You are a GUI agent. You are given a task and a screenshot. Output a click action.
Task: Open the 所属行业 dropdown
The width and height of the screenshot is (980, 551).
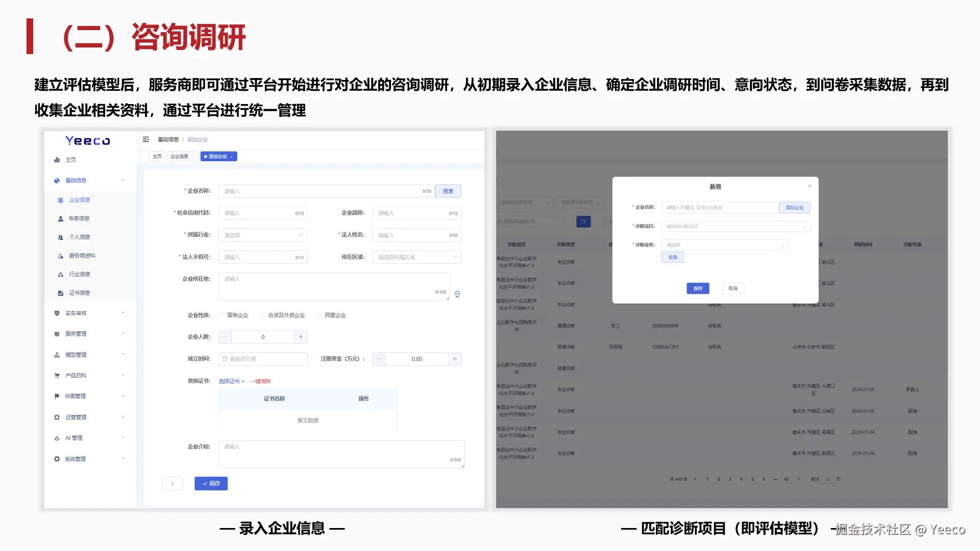263,235
